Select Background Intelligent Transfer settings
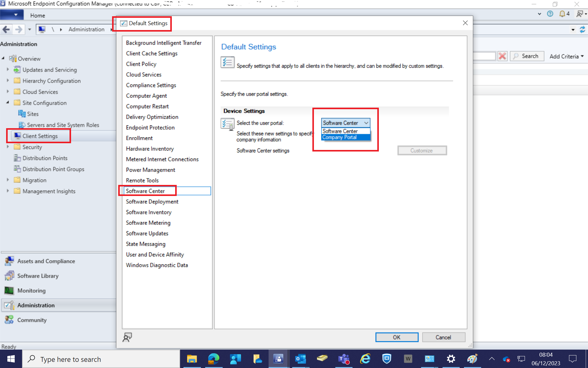Screen dimensions: 588x368 pyautogui.click(x=164, y=43)
